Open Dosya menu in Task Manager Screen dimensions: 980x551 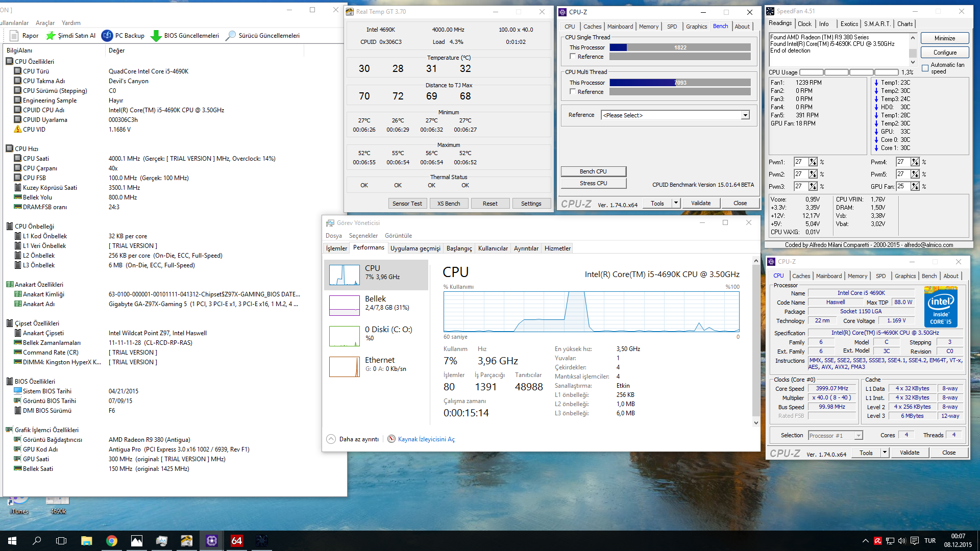(333, 236)
